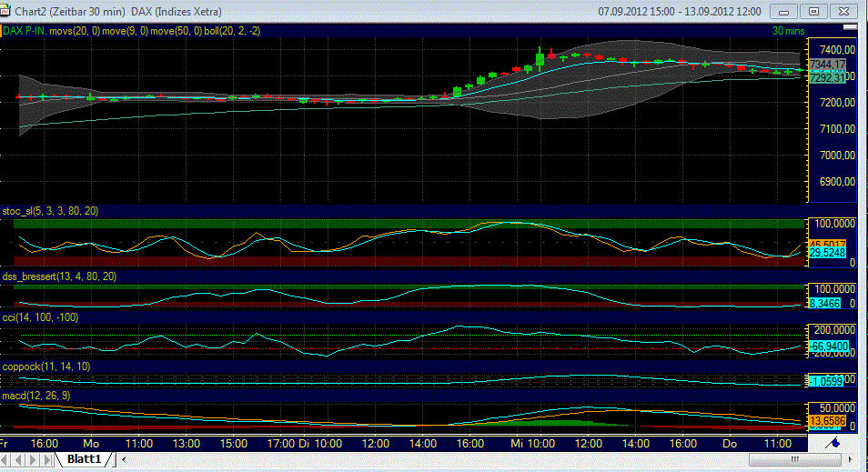Click the cci(14, 100, -100) panel label

(40, 317)
